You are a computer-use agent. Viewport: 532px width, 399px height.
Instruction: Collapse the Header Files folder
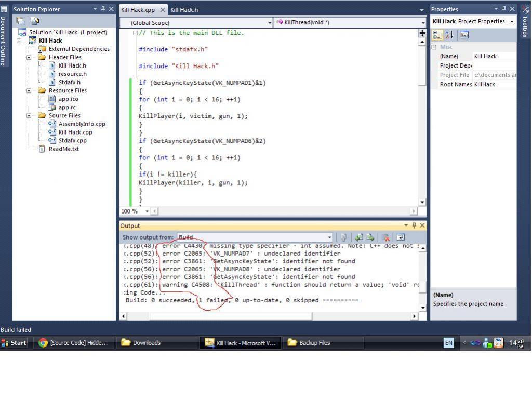[x=29, y=57]
